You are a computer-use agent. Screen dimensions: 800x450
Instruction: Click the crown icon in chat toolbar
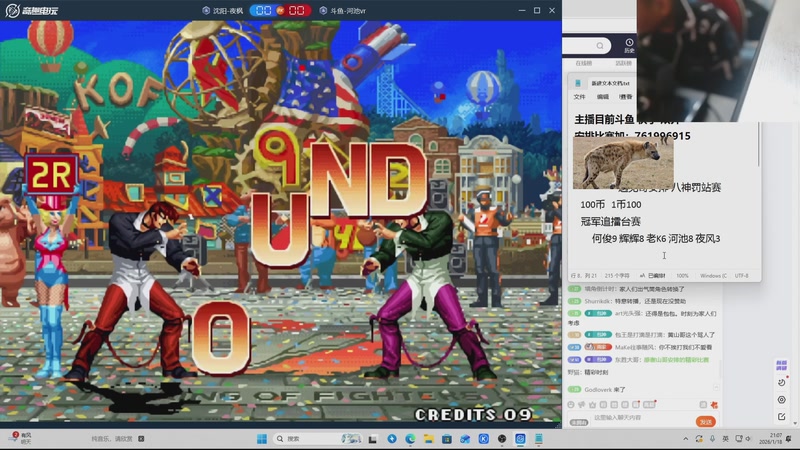click(x=592, y=405)
